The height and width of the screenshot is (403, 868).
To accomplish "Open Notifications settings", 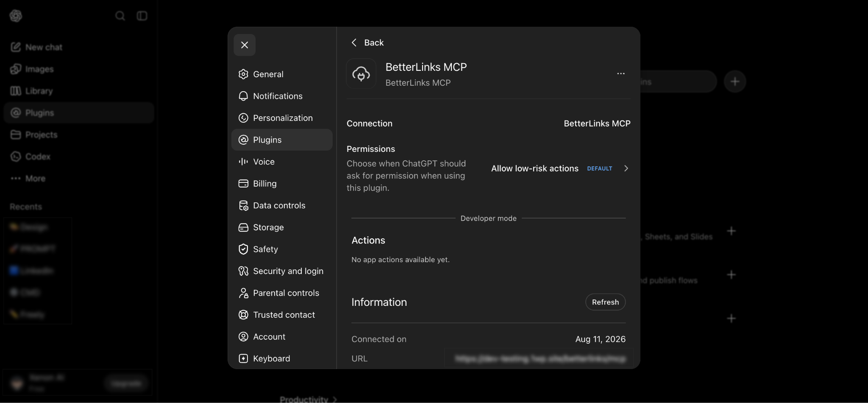I will 282,96.
